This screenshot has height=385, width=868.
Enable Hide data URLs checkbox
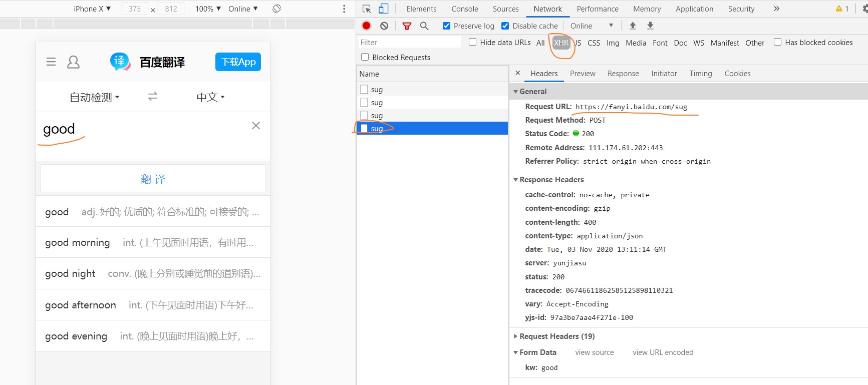[x=472, y=42]
